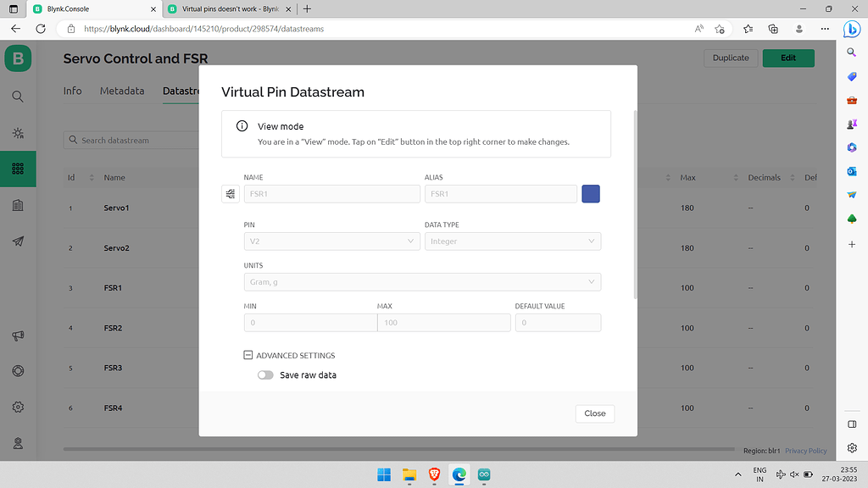Open the DATA TYPE dropdown showing Integer
Screen dimensions: 868x488
coord(512,241)
